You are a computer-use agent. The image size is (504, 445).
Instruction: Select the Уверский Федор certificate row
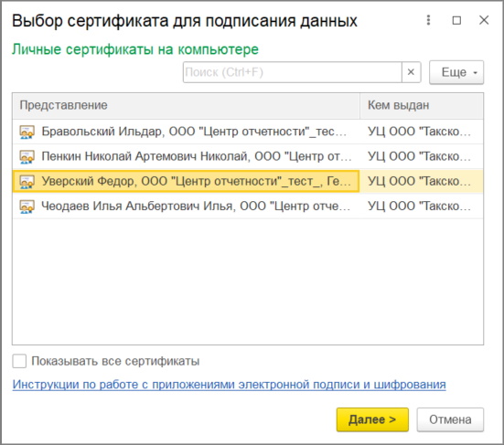click(x=248, y=182)
